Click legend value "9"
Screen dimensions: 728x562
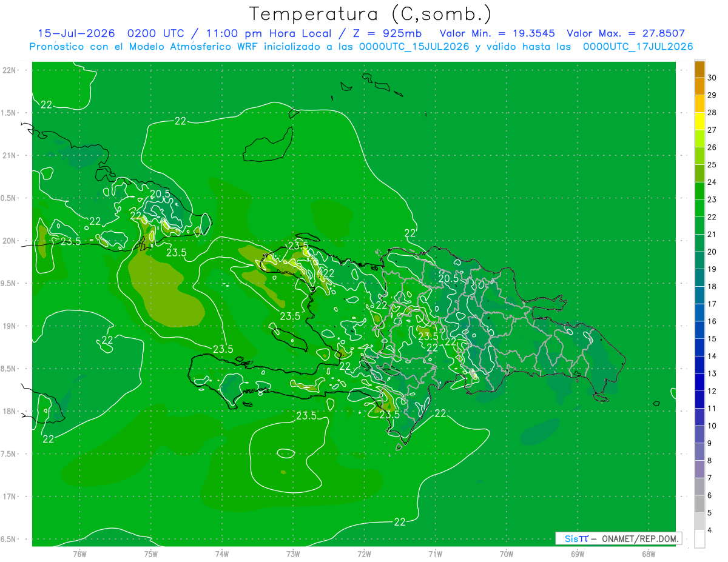pos(710,443)
